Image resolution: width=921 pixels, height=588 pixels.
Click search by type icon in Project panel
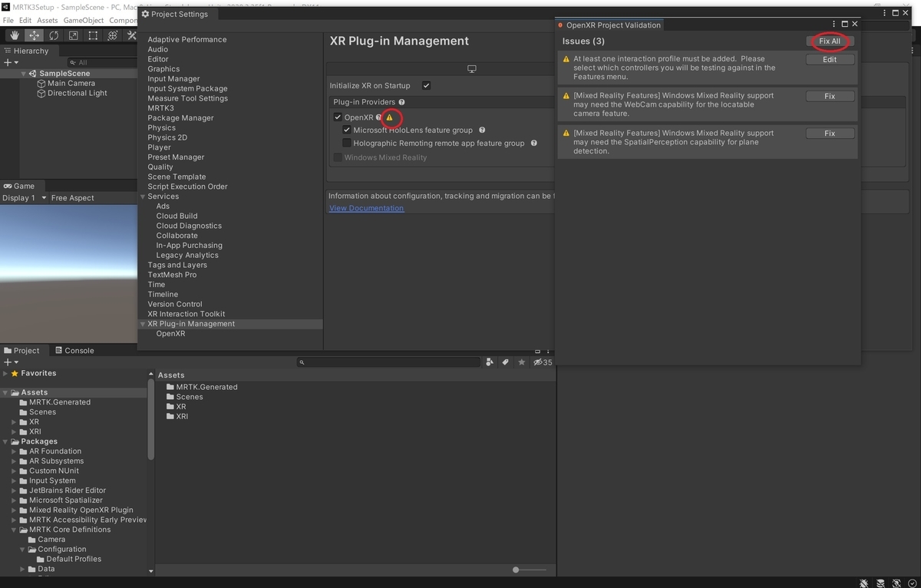tap(490, 362)
